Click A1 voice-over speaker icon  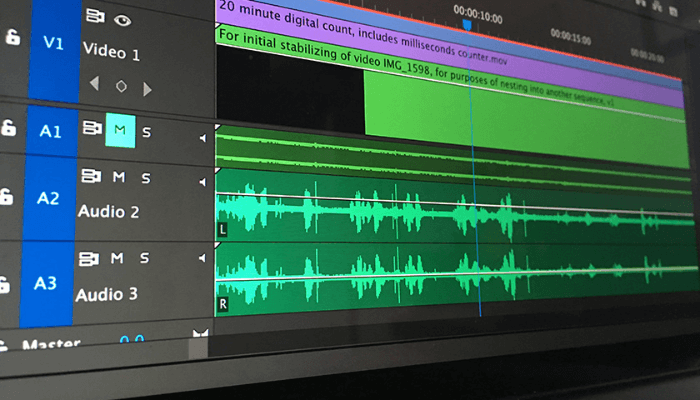(203, 138)
